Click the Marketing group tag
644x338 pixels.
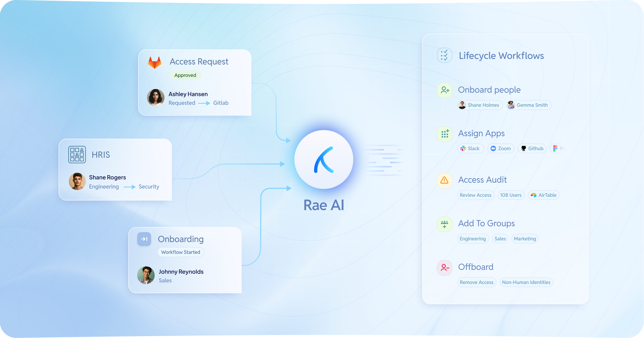click(525, 238)
